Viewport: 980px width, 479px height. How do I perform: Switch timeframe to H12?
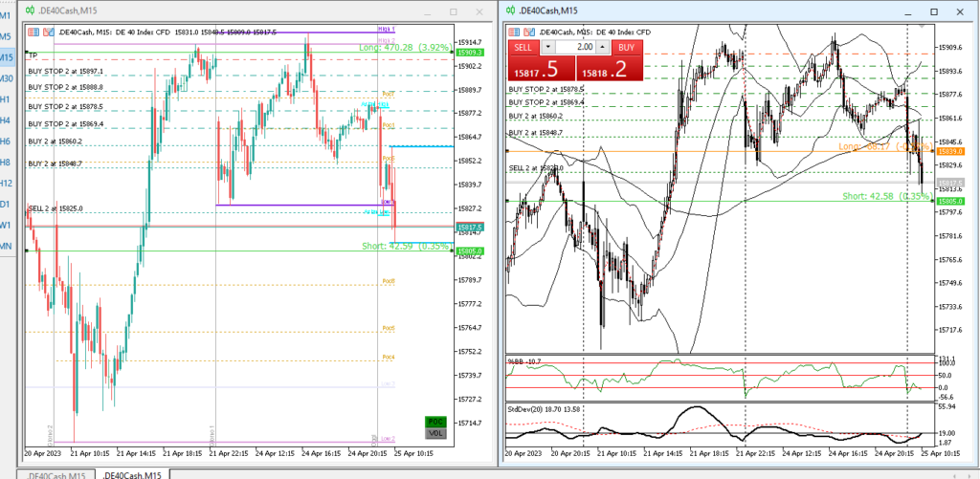7,184
